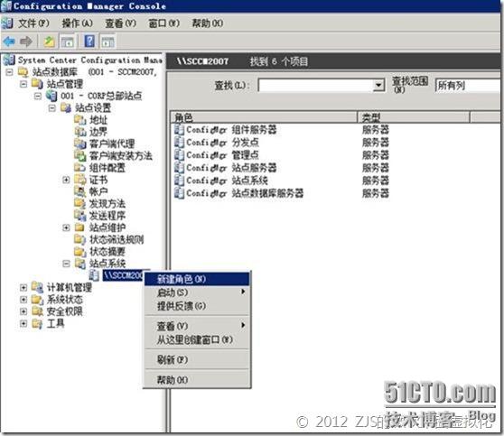Click inside the 查找 search field
Screen dimensions: 504x436
(315, 86)
